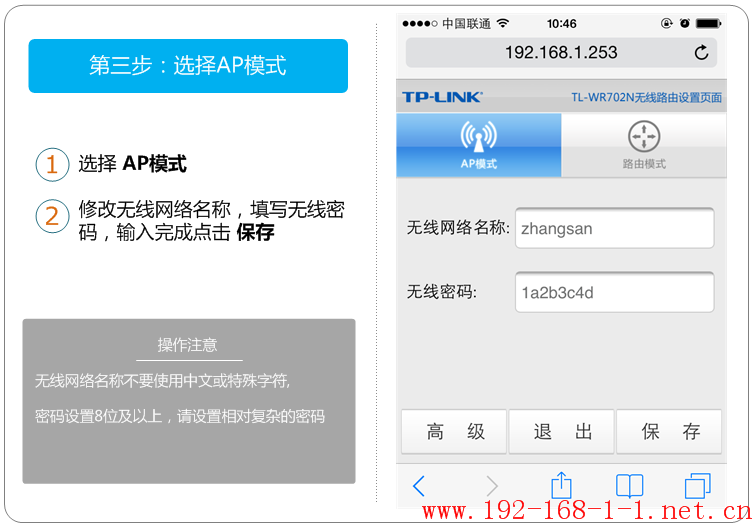Screen dimensions: 755x526
Task: Click the 无线网络名称 field containing zhangsan
Action: (614, 228)
